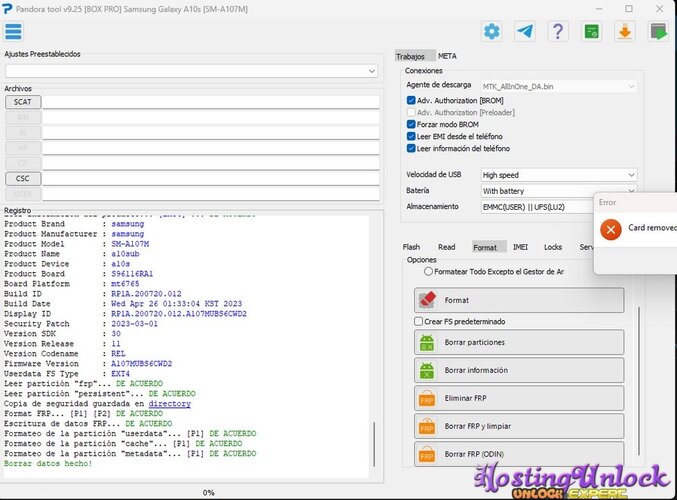
Task: Open Agente de descarga dropdown
Action: point(559,86)
